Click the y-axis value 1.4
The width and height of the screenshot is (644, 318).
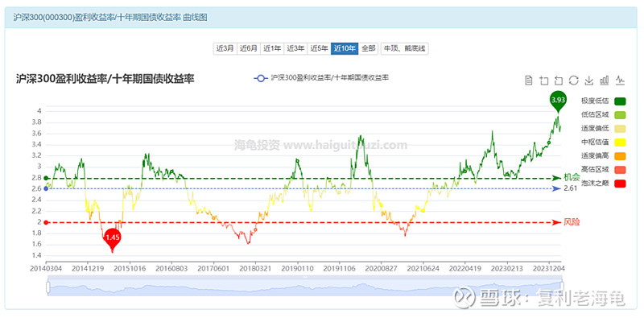[x=37, y=256]
